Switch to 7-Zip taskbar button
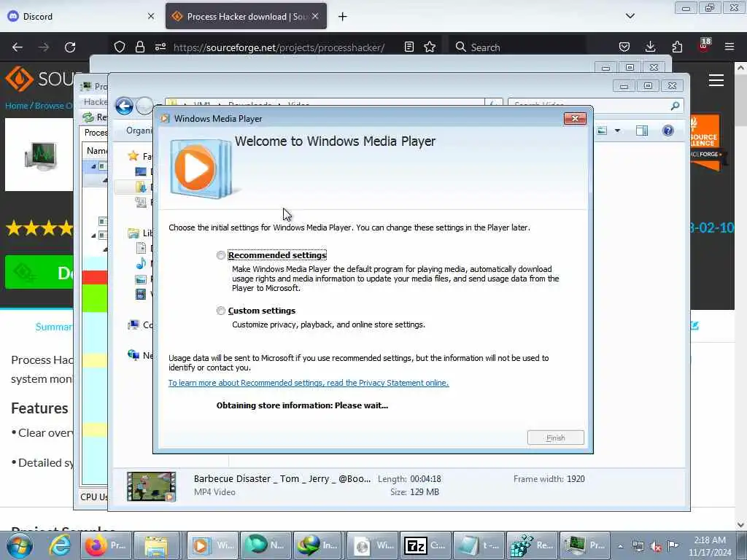Image resolution: width=747 pixels, height=560 pixels. point(425,545)
